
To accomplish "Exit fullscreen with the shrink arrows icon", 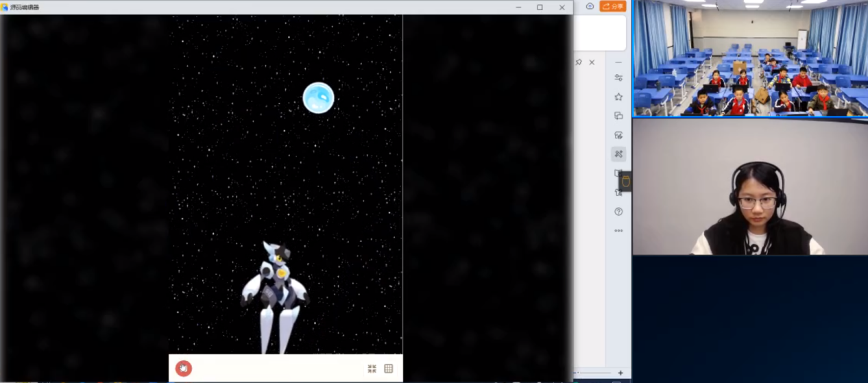I will click(372, 369).
